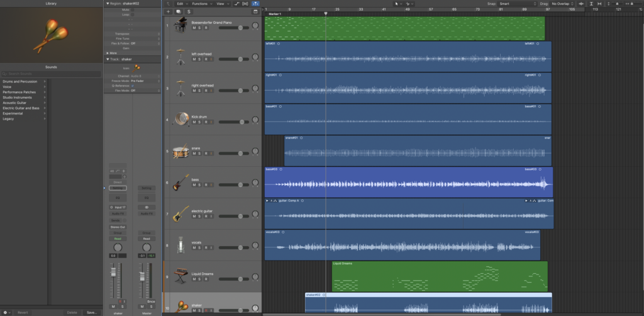Record-enable the electric guitar track

(x=206, y=217)
